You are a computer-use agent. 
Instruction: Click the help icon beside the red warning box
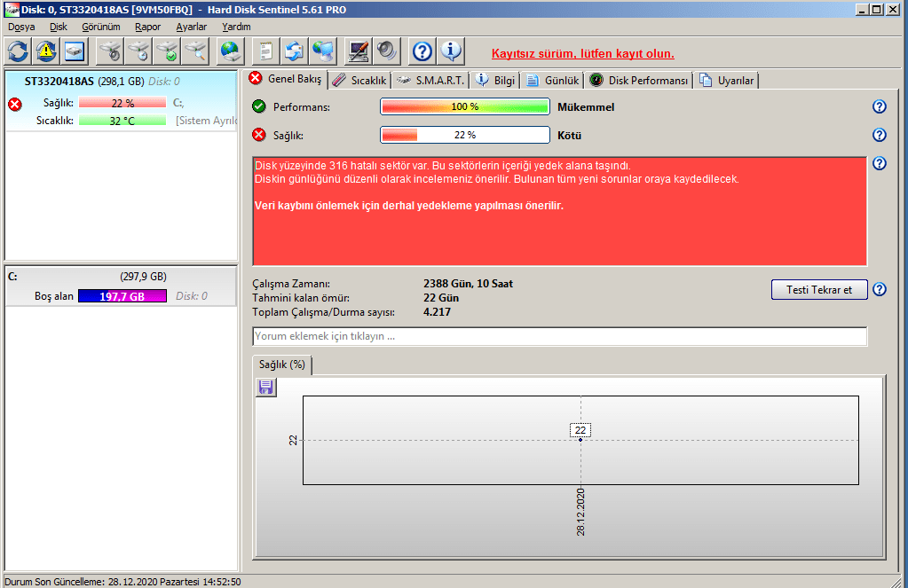point(879,163)
